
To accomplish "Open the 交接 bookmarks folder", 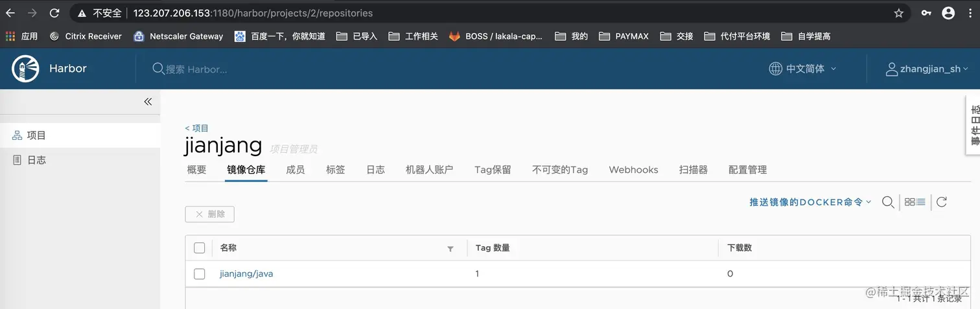I will (x=677, y=36).
